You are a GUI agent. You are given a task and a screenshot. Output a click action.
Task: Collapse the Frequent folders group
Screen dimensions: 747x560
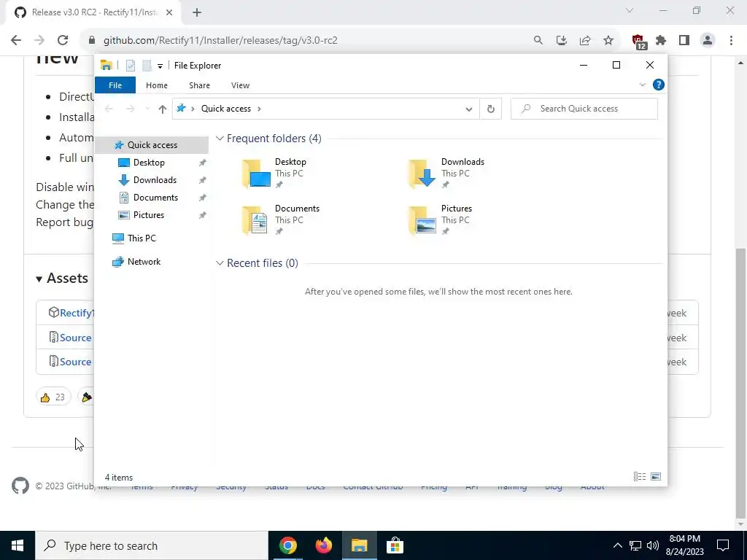coord(220,139)
